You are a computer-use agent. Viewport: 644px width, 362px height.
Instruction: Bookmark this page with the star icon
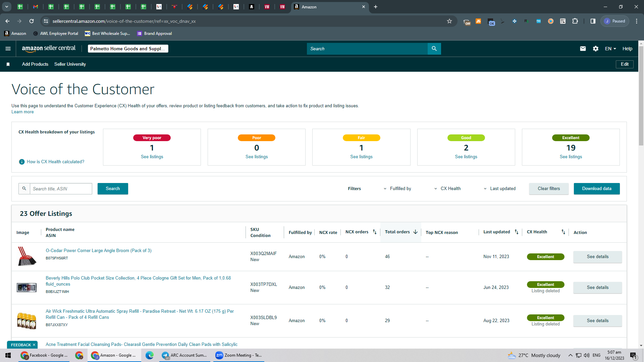pos(449,21)
